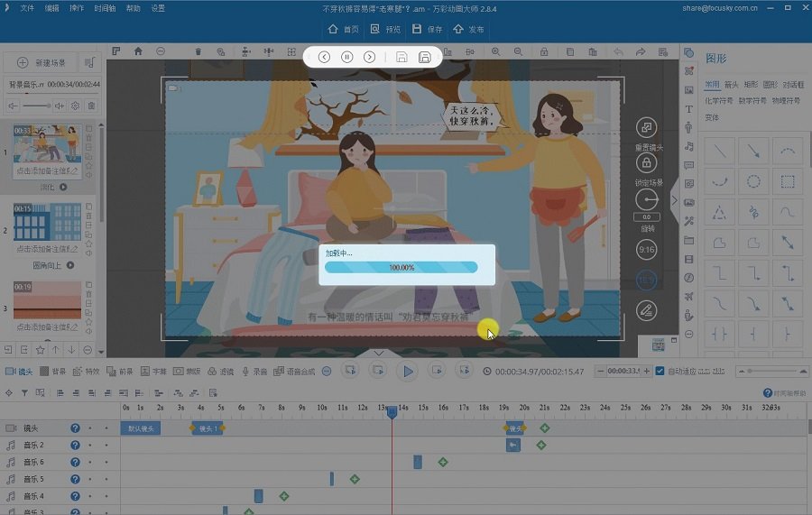Play scene 2 transition 圆角向上 button
This screenshot has height=515, width=812.
point(69,265)
